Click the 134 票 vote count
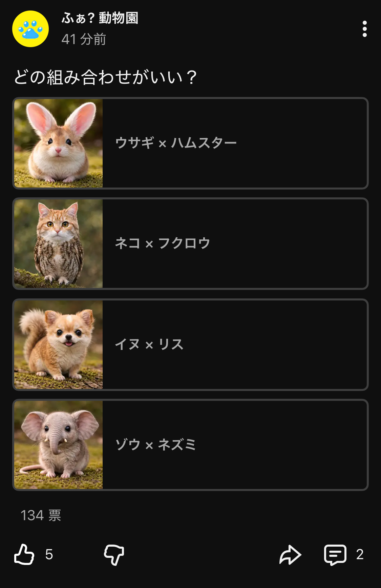 [x=41, y=515]
